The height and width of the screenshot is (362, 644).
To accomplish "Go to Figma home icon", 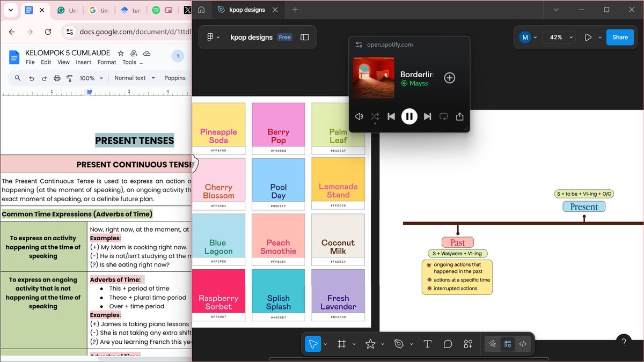I will click(201, 10).
